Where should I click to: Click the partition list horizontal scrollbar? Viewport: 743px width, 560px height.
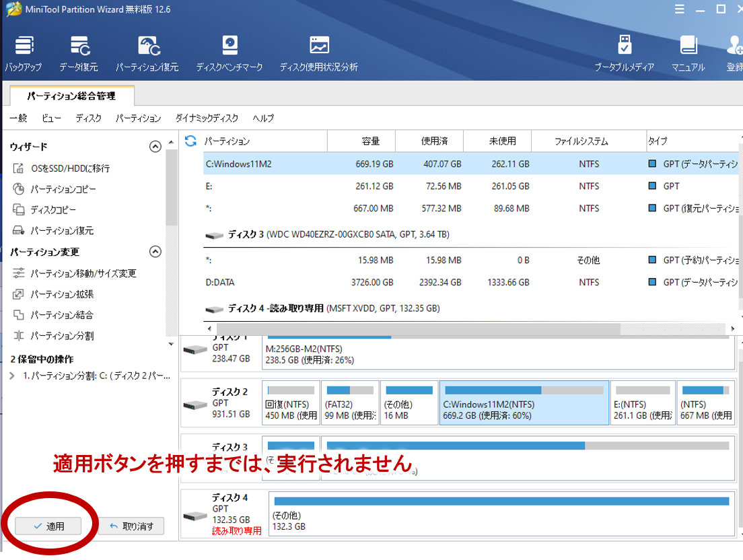(419, 328)
